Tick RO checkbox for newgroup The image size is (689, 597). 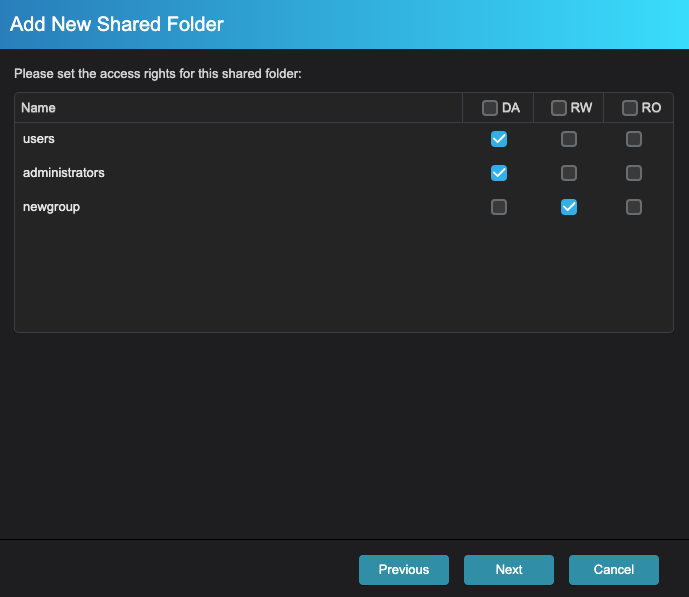(x=634, y=207)
